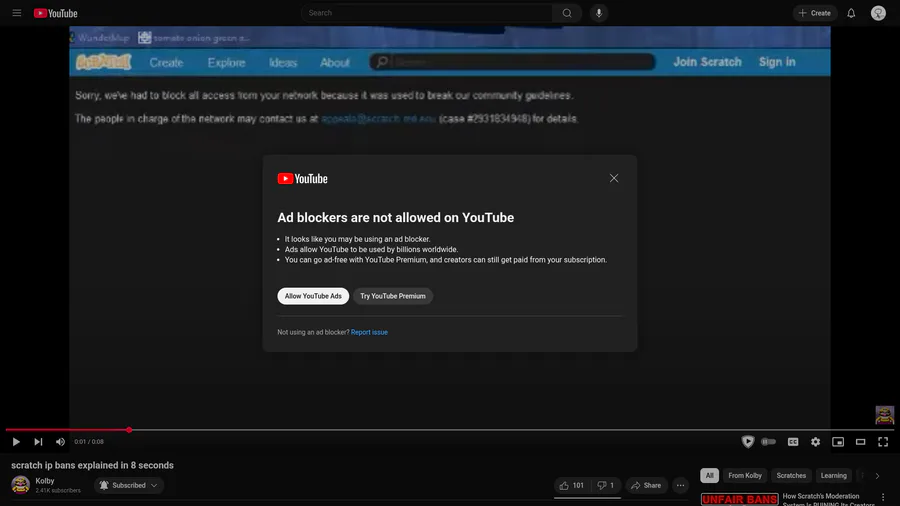This screenshot has height=506, width=900.
Task: Skip to next video
Action: pyautogui.click(x=38, y=442)
